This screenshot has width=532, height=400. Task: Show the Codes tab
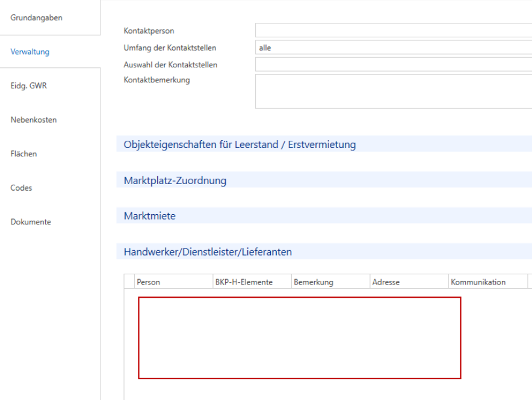(21, 188)
